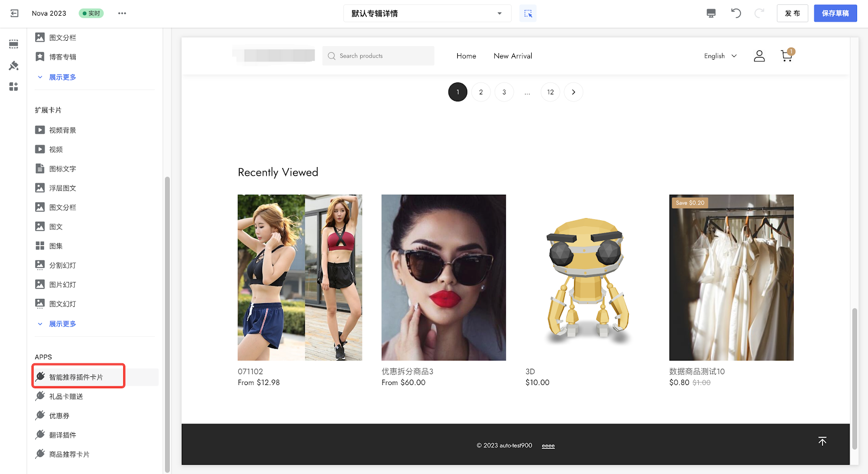
Task: Select the 图标文字 card
Action: pyautogui.click(x=56, y=169)
